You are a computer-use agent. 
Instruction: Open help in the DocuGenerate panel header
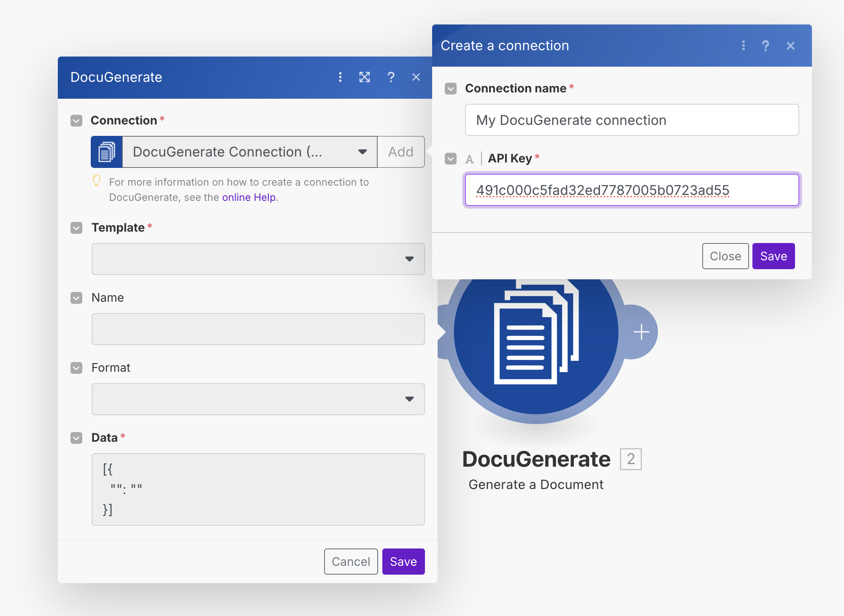391,77
